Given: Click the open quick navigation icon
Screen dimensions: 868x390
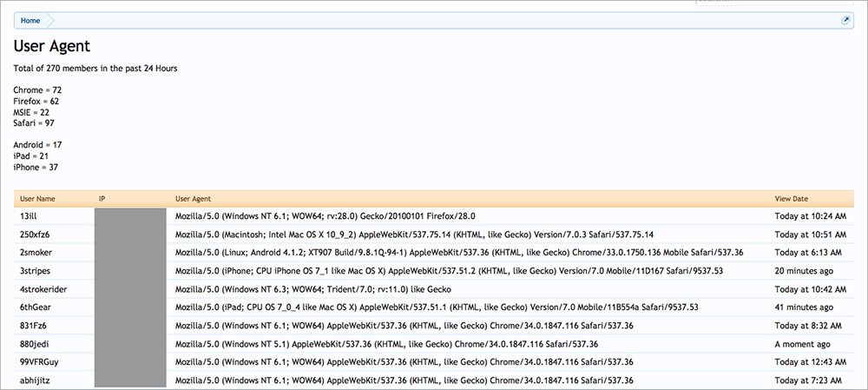Looking at the screenshot, I should (845, 20).
